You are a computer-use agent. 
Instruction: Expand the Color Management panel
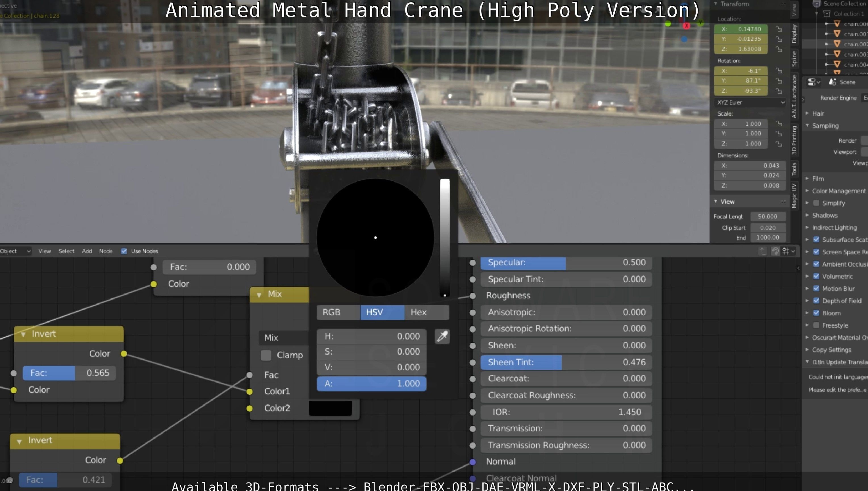(807, 191)
